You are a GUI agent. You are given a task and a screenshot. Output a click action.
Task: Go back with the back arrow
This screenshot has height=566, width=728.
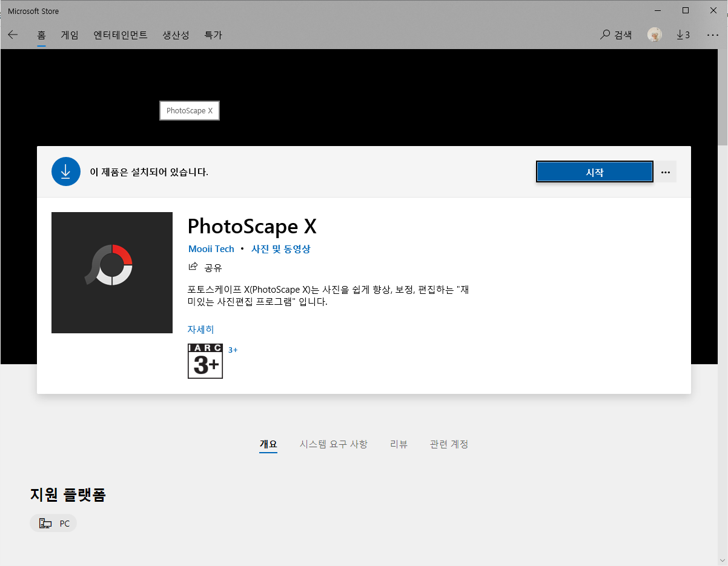coord(13,35)
